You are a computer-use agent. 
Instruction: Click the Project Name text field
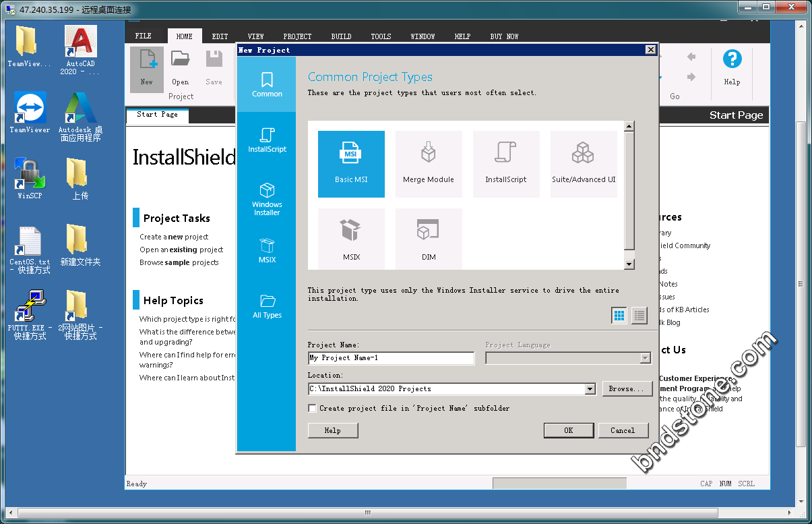[391, 358]
